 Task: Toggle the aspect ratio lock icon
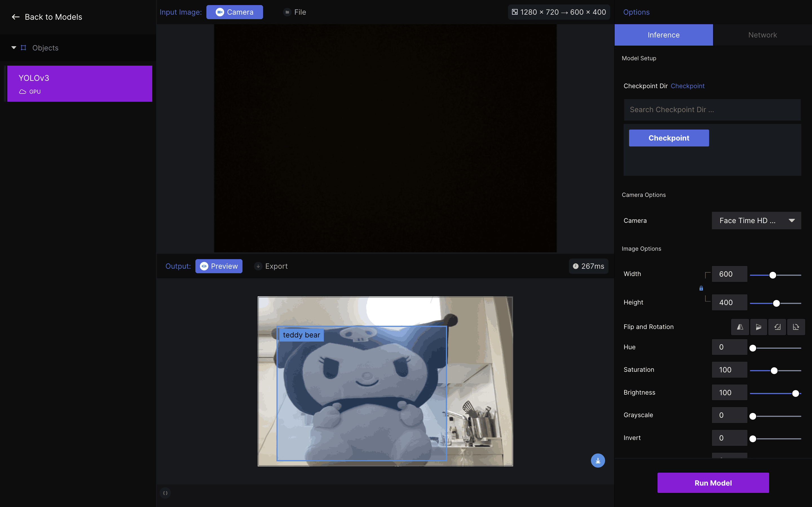click(701, 288)
